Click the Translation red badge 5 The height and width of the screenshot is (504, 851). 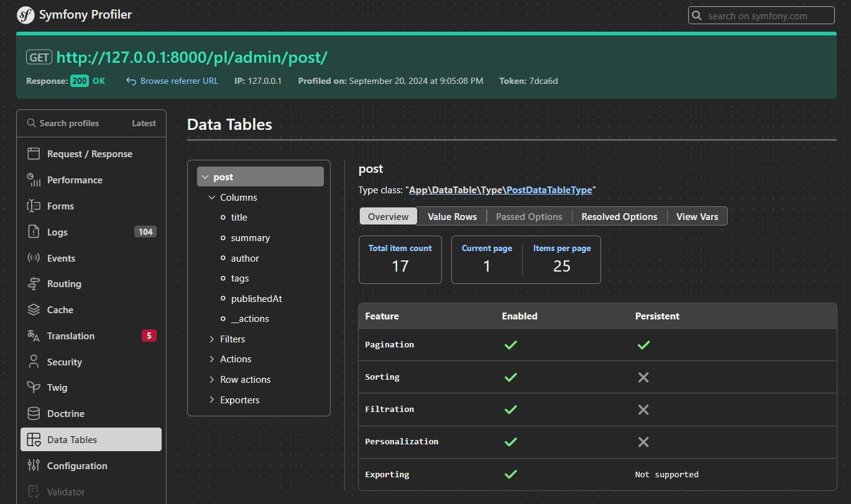click(149, 336)
